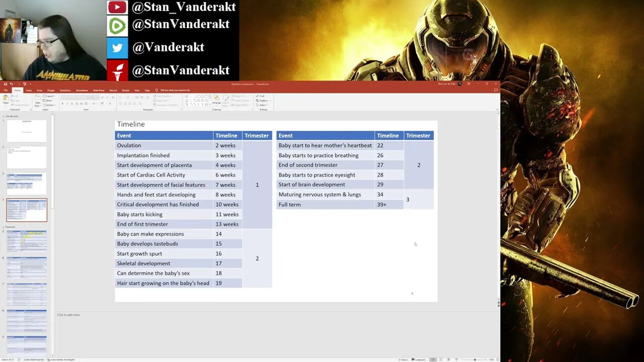Image resolution: width=644 pixels, height=362 pixels.
Task: Click the 'Start of Cardiac Cell Activity' cell
Action: click(x=164, y=175)
